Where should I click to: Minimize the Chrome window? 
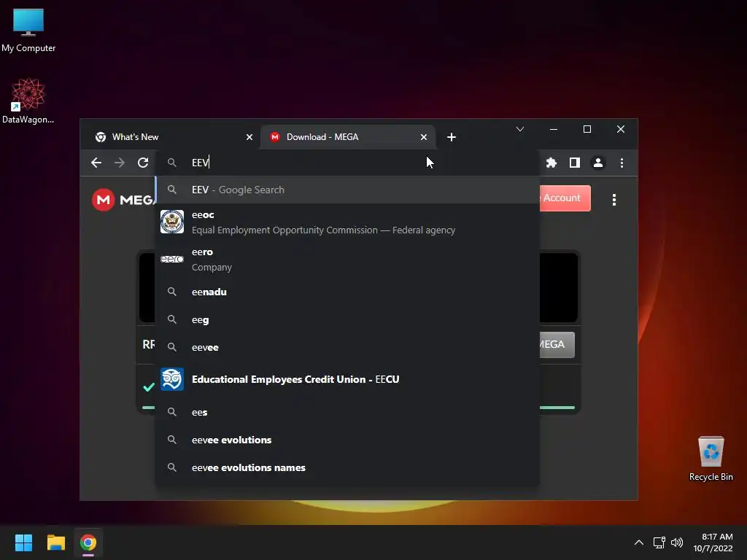pos(553,129)
